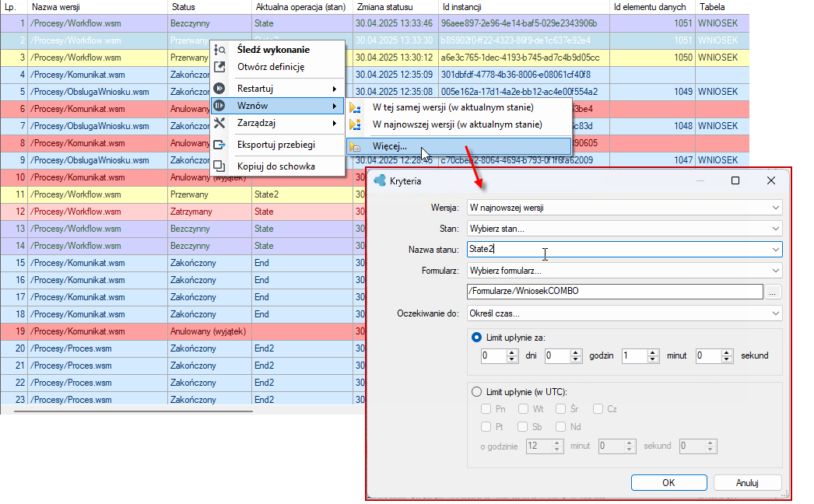
Task: Click the Kryteria dialog app icon
Action: pos(380,180)
